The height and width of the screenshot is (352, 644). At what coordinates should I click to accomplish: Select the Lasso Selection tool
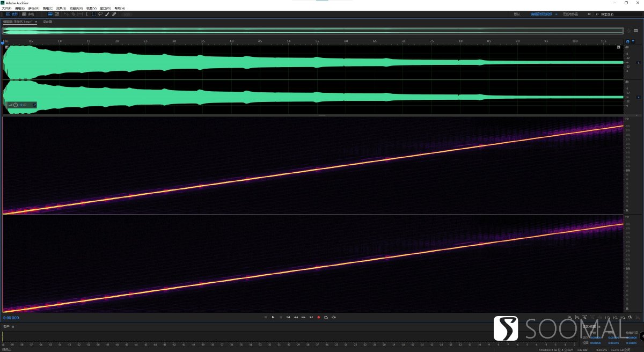point(100,14)
